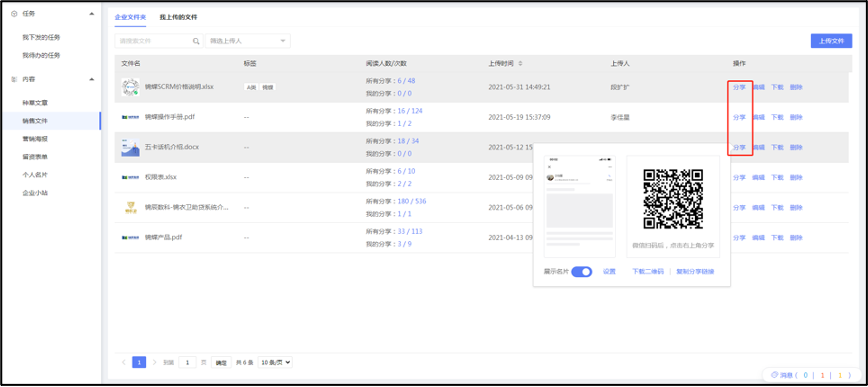The image size is (868, 387).
Task: Click file name 五卡话机介绍.docx
Action: [x=172, y=147]
